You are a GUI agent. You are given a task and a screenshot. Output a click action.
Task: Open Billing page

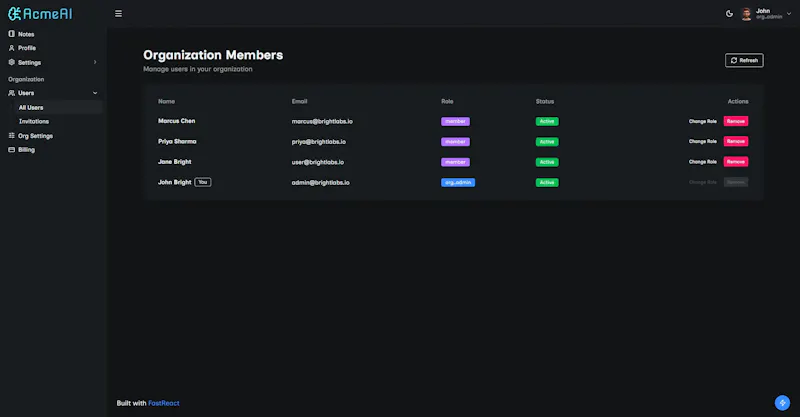click(x=26, y=150)
